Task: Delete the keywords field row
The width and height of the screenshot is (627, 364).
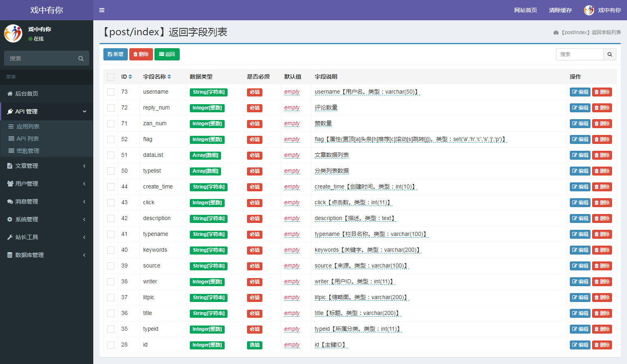Action: click(602, 250)
